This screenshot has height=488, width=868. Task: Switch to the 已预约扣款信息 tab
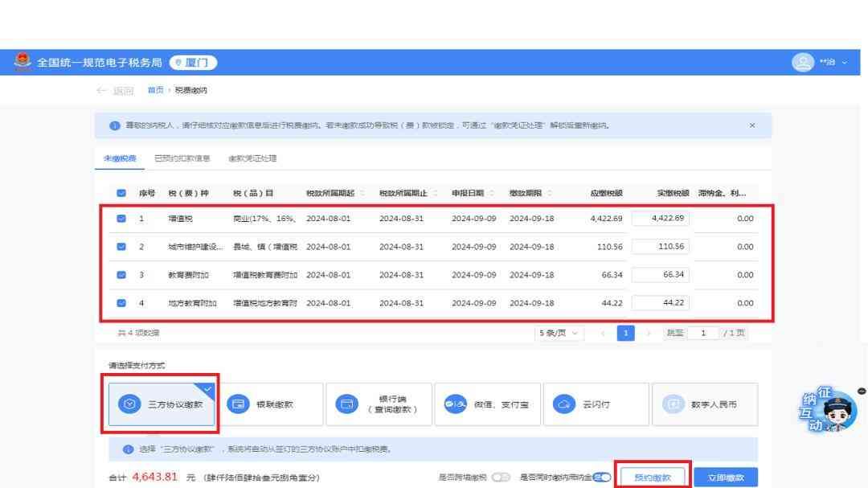coord(182,158)
